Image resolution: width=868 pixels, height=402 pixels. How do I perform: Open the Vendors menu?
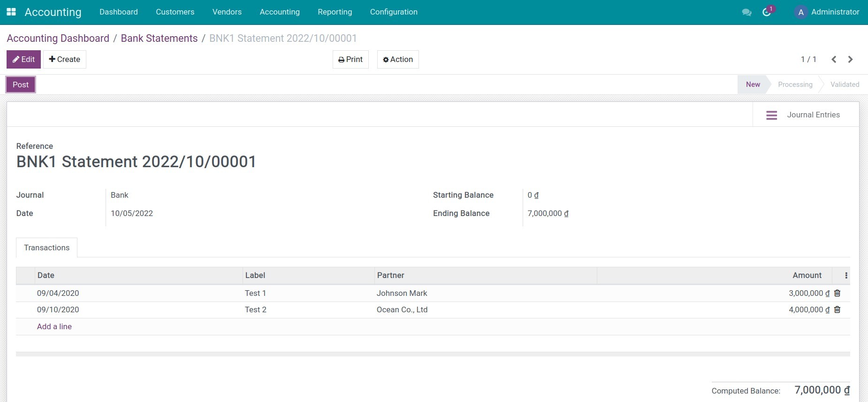pyautogui.click(x=227, y=12)
